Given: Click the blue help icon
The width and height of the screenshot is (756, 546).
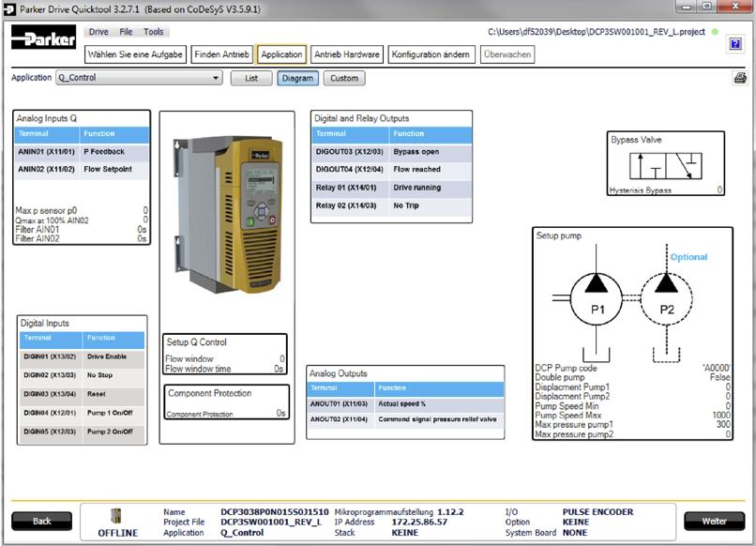Looking at the screenshot, I should point(735,44).
